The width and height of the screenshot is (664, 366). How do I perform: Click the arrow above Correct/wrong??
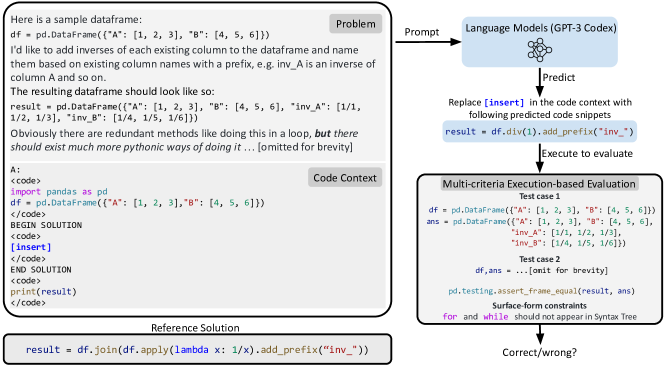pos(540,335)
